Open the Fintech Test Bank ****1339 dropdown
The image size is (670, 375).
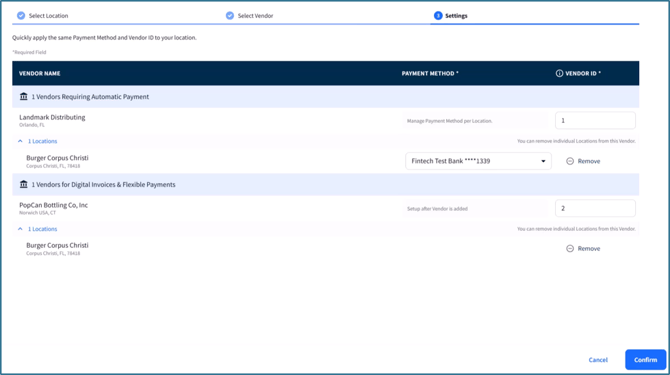point(478,161)
